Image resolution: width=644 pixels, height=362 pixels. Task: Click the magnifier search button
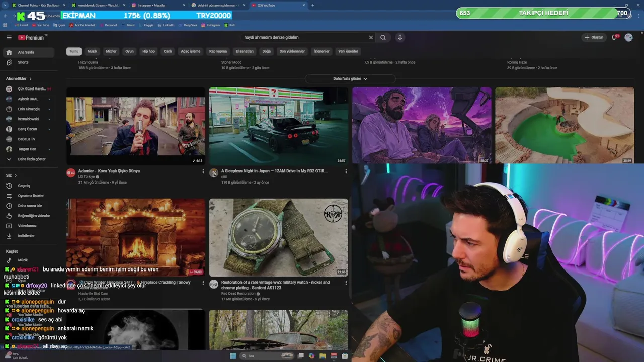point(383,37)
